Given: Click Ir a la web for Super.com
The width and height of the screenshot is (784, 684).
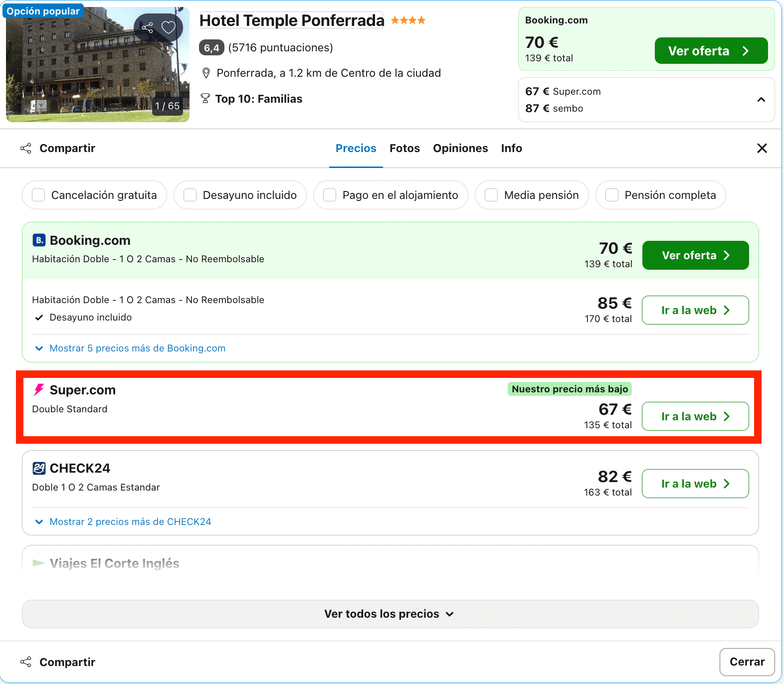Looking at the screenshot, I should tap(695, 416).
